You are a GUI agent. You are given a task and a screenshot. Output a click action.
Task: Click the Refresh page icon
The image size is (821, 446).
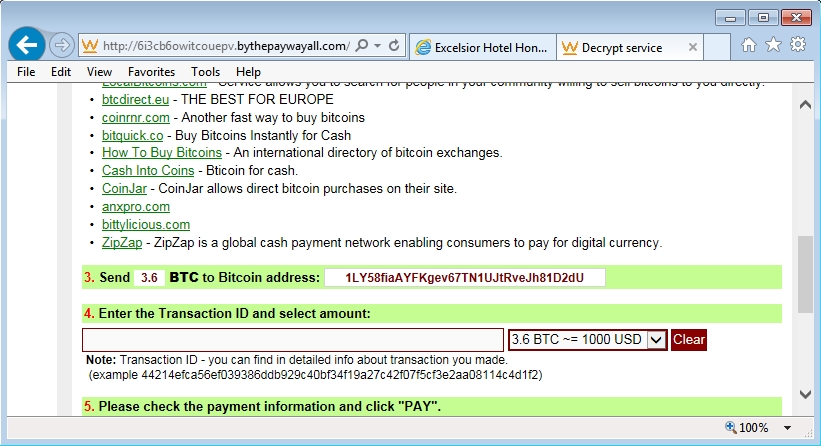tap(394, 46)
